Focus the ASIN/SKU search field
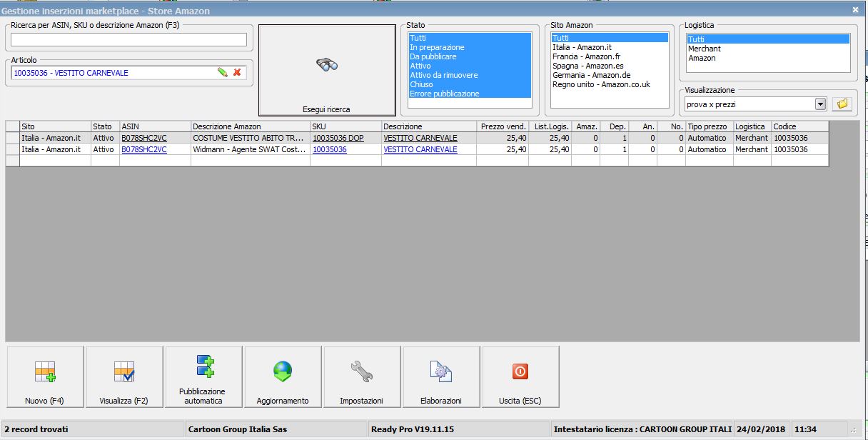The height and width of the screenshot is (440, 868). (x=128, y=39)
